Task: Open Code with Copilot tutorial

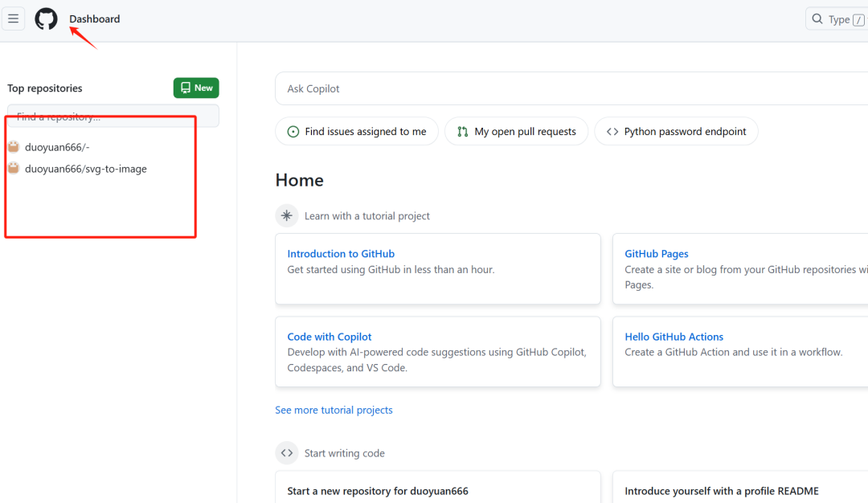Action: (x=330, y=337)
